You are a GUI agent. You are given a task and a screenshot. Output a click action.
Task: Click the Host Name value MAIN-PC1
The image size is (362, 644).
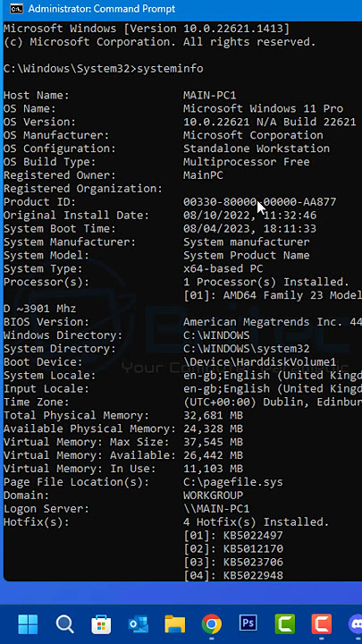click(x=210, y=96)
